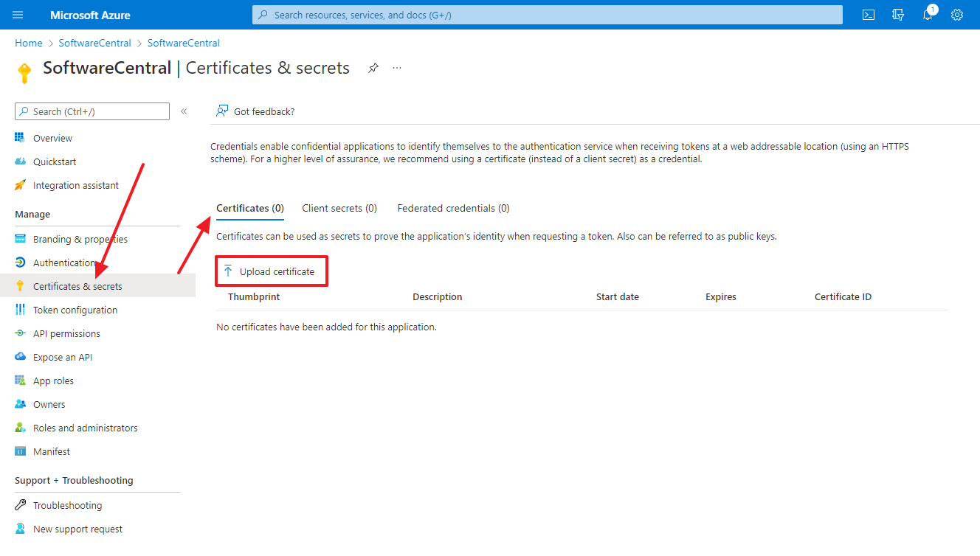980x556 pixels.
Task: Open API permissions in sidebar
Action: (66, 333)
